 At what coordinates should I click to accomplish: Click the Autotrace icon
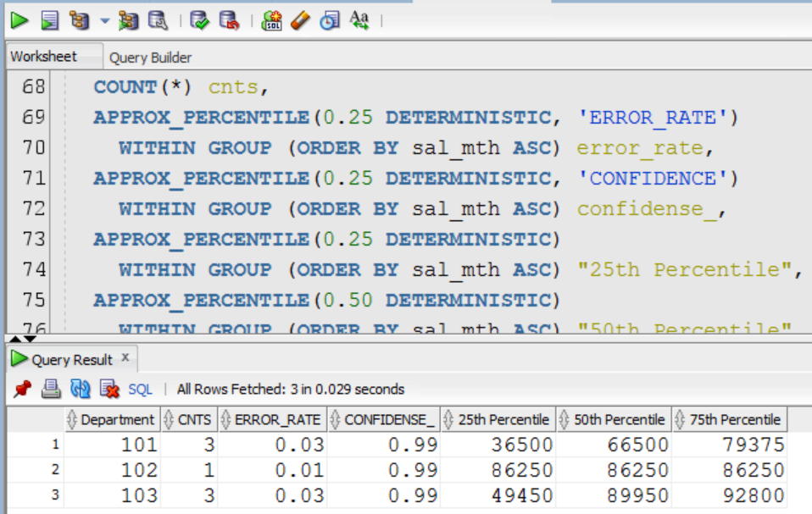(128, 20)
